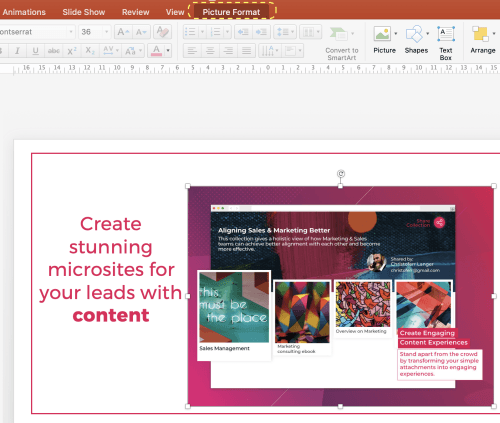Open the Arrange options icon
The width and height of the screenshot is (500, 423).
click(x=480, y=34)
